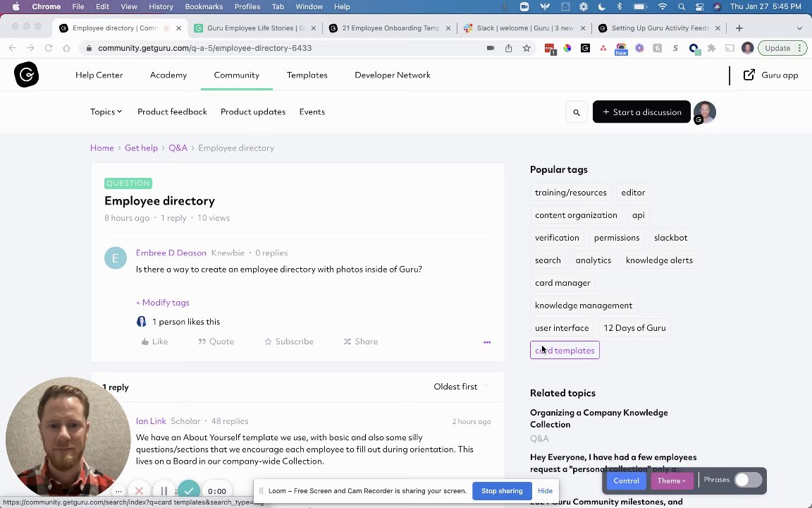
Task: Click the Guru logo icon
Action: click(26, 75)
